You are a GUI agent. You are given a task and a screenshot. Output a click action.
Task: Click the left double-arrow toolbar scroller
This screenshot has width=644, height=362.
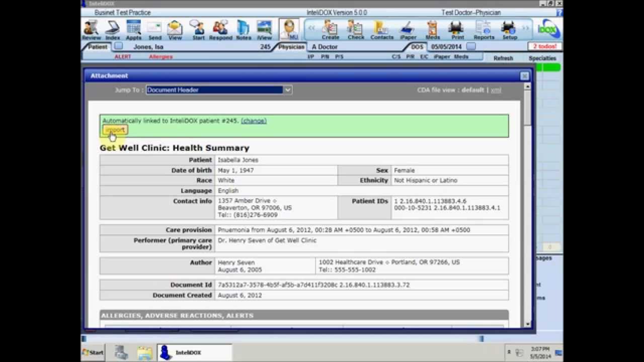(311, 28)
